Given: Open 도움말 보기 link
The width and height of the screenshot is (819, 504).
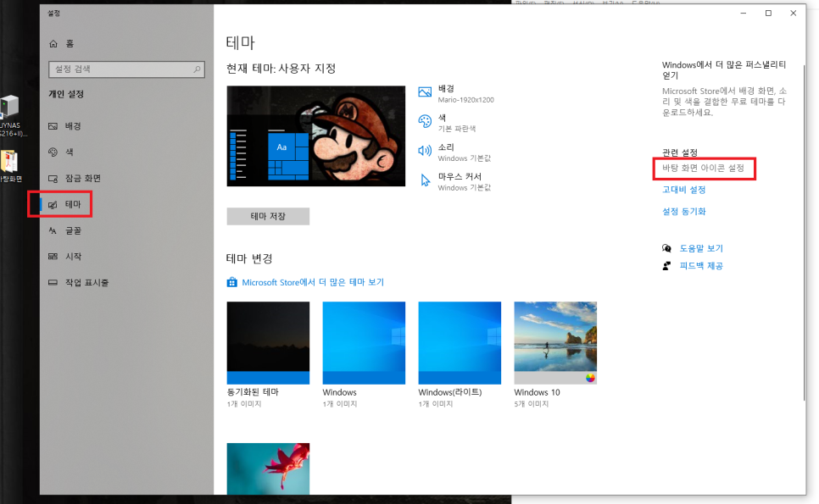Looking at the screenshot, I should point(701,248).
